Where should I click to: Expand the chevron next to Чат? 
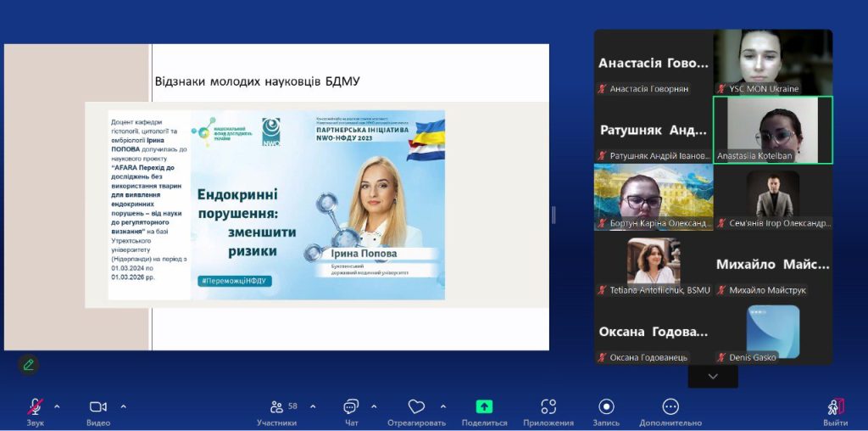coord(374,406)
